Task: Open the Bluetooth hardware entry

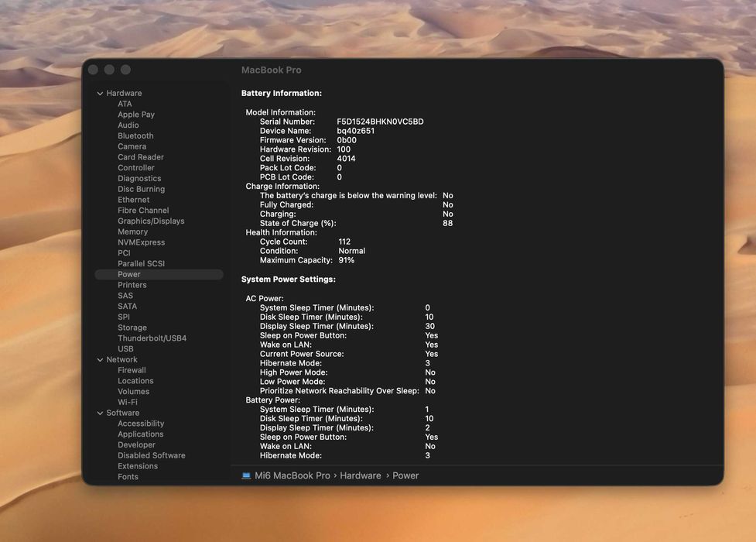Action: click(135, 135)
